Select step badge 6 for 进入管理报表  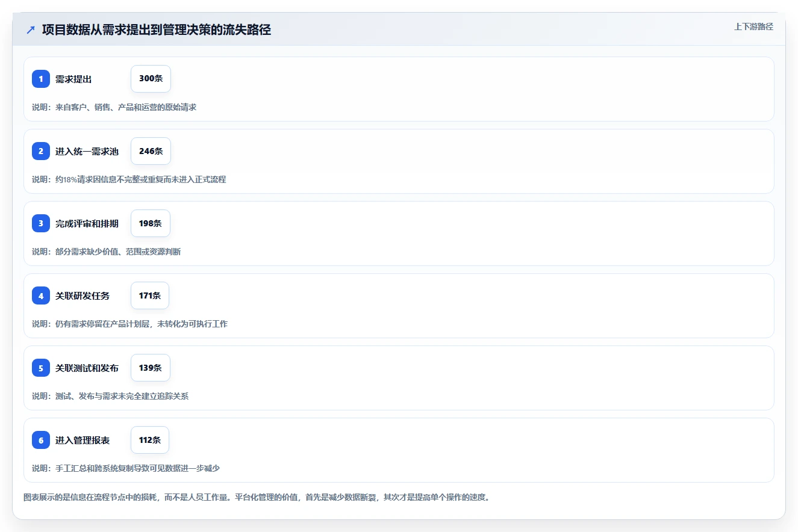[x=41, y=440]
